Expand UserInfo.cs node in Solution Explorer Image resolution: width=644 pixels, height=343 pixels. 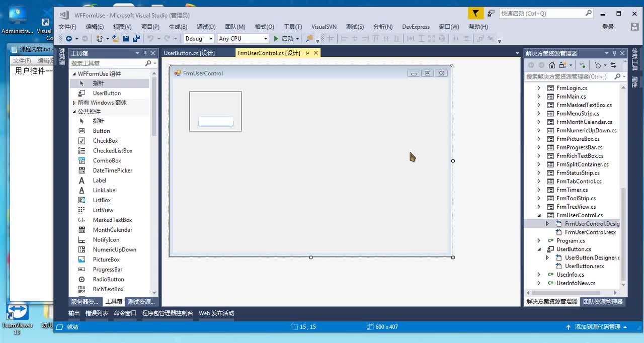pyautogui.click(x=539, y=275)
